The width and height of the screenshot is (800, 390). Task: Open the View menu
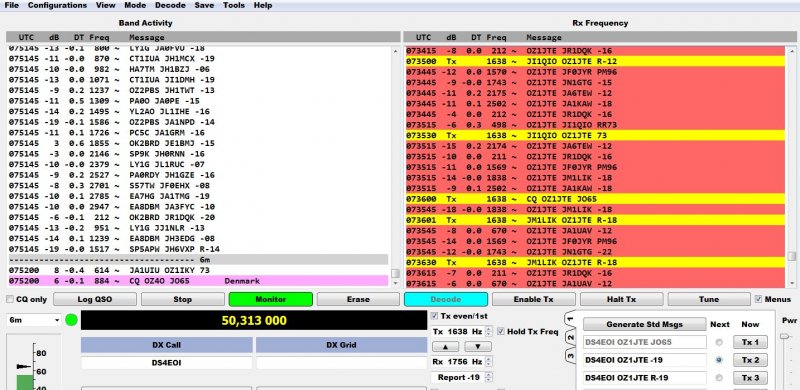coord(105,5)
